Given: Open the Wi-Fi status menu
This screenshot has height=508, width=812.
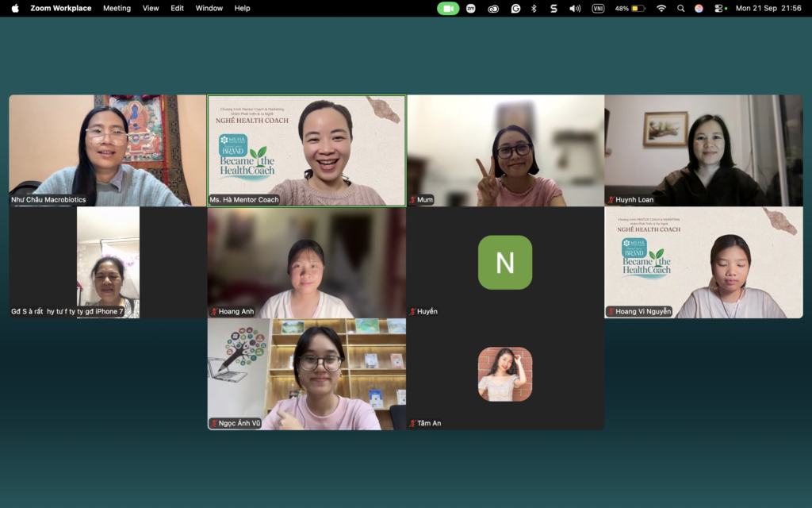Looking at the screenshot, I should (x=661, y=8).
